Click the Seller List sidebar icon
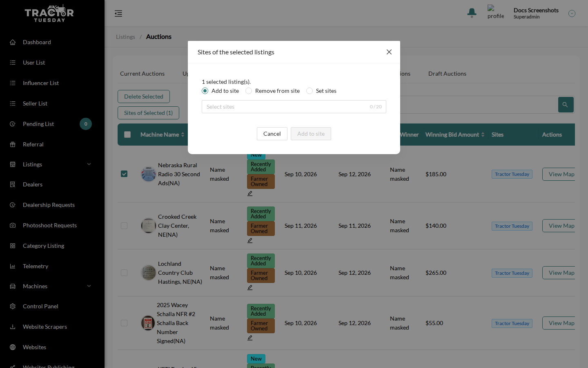This screenshot has width=588, height=368. click(x=13, y=103)
